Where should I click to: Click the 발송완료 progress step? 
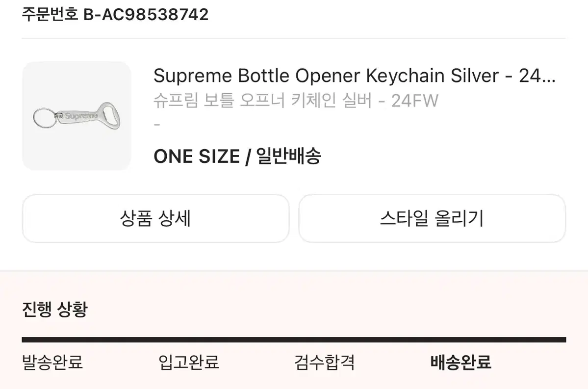pyautogui.click(x=52, y=363)
